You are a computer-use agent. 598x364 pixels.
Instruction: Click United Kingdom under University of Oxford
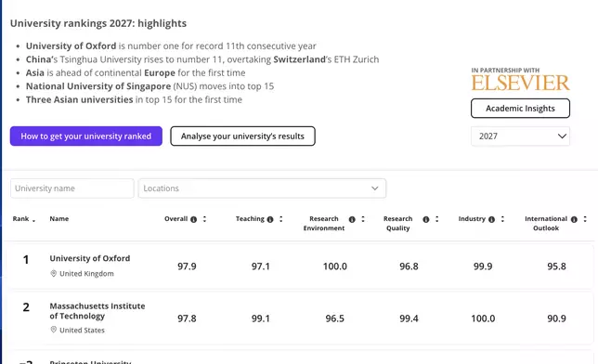[86, 274]
